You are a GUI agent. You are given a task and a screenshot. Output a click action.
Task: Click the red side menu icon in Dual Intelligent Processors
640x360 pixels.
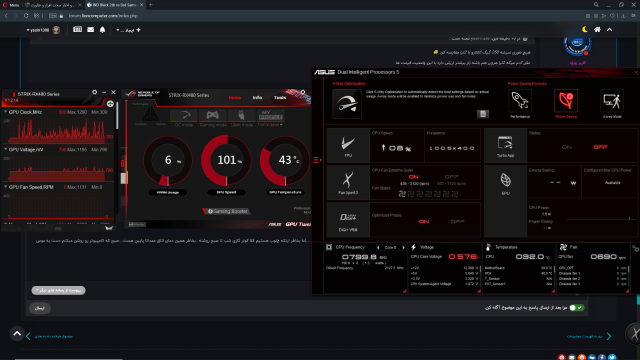coord(317,160)
